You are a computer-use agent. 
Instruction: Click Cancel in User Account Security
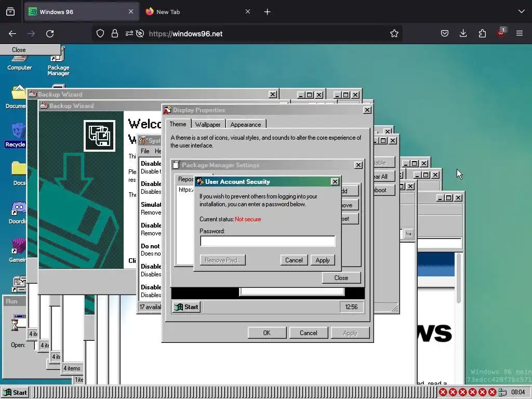[x=294, y=260]
